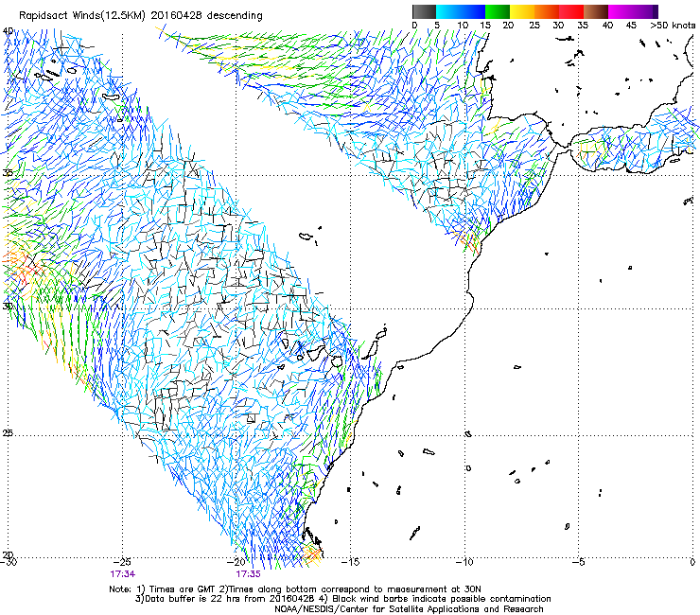Click the legend label 45
This screenshot has width=700, height=615.
click(x=631, y=26)
